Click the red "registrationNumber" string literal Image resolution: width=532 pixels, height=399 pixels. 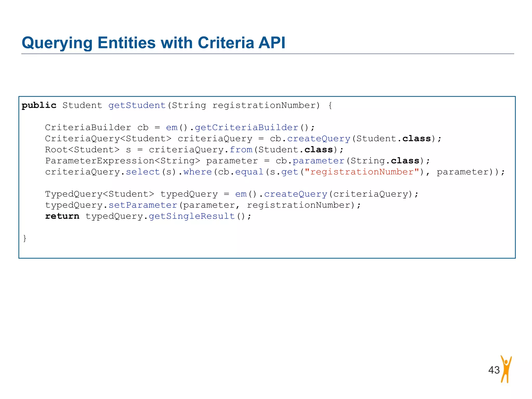pos(362,172)
